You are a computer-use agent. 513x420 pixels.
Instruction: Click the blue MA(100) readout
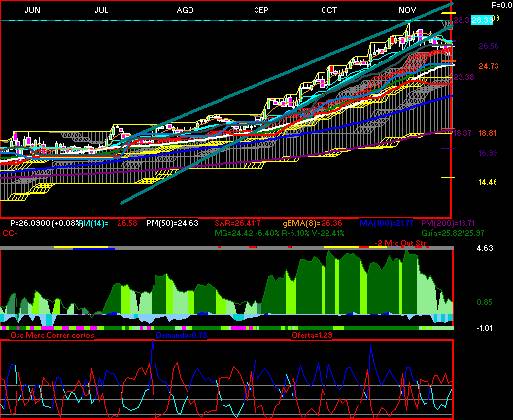pyautogui.click(x=387, y=223)
